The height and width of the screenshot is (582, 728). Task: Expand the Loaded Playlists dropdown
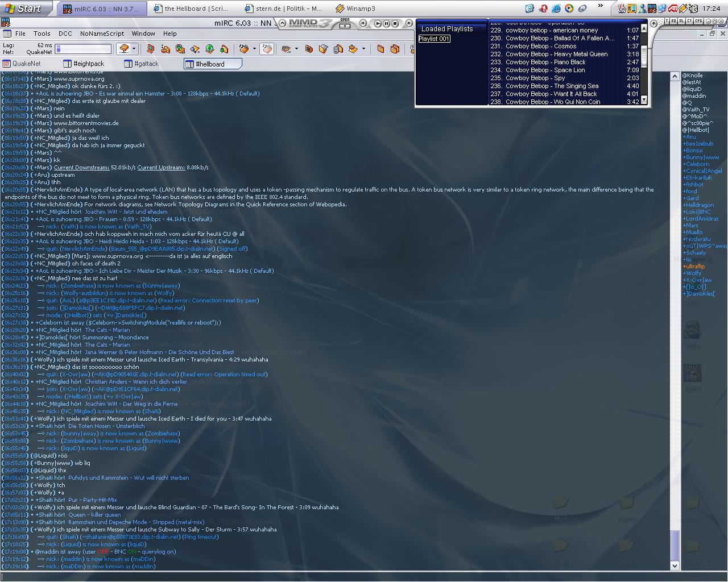(481, 28)
